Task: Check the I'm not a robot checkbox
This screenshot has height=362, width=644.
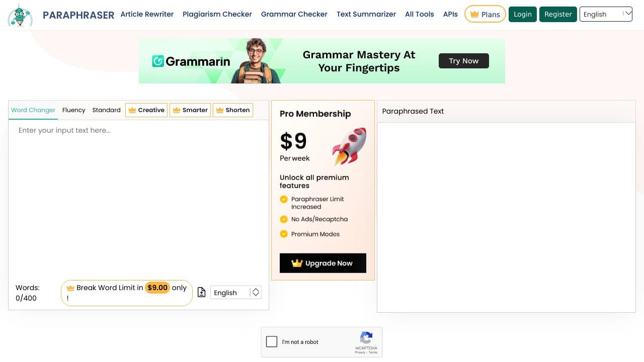Action: [x=272, y=342]
